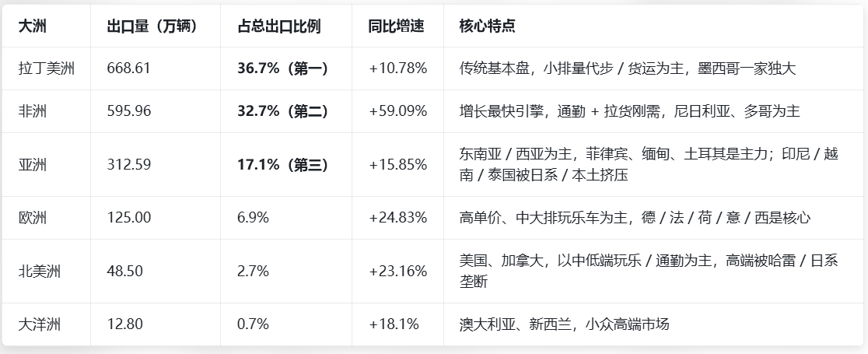868x354 pixels.
Task: Click the 同比增速 column header
Action: coord(396,26)
